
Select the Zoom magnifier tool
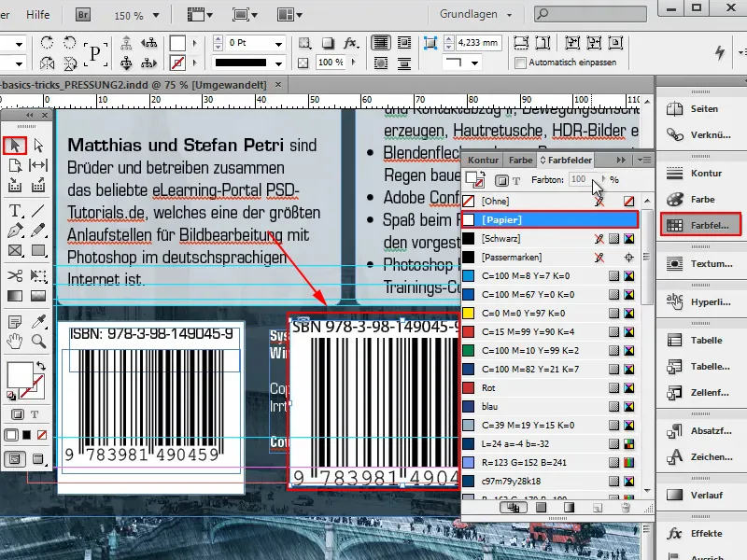click(x=38, y=342)
